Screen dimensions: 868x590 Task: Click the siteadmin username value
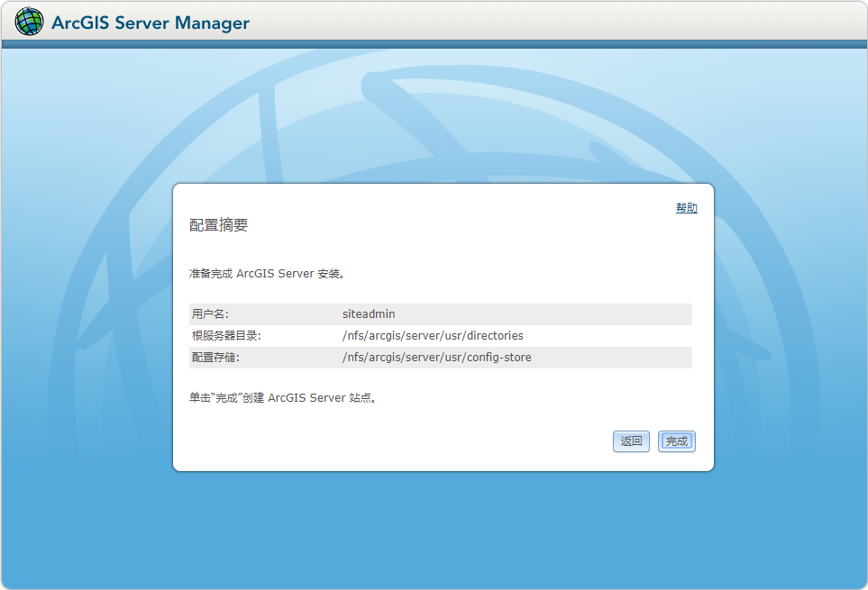(x=369, y=314)
